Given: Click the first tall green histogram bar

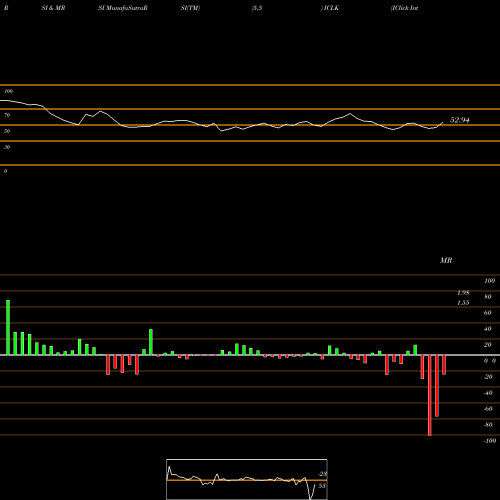Looking at the screenshot, I should pos(8,328).
